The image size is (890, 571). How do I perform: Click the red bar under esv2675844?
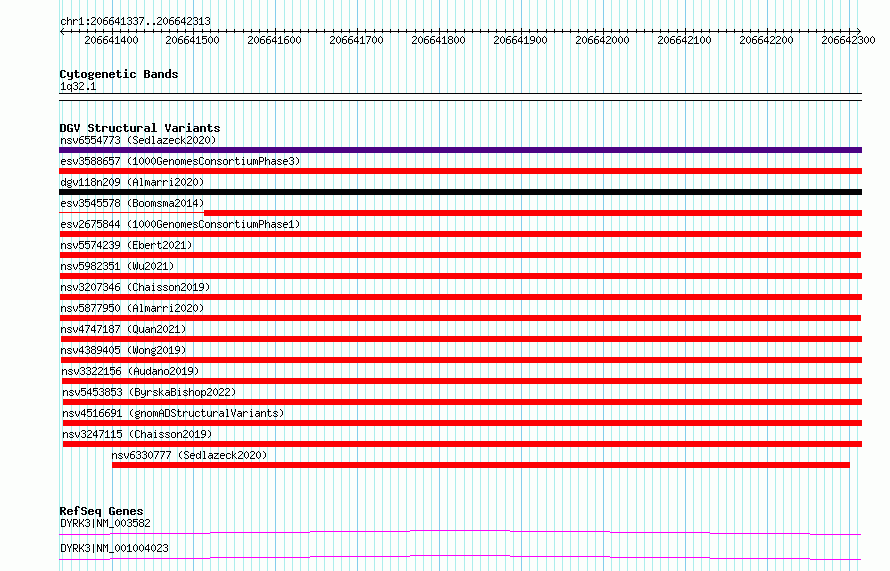click(460, 234)
